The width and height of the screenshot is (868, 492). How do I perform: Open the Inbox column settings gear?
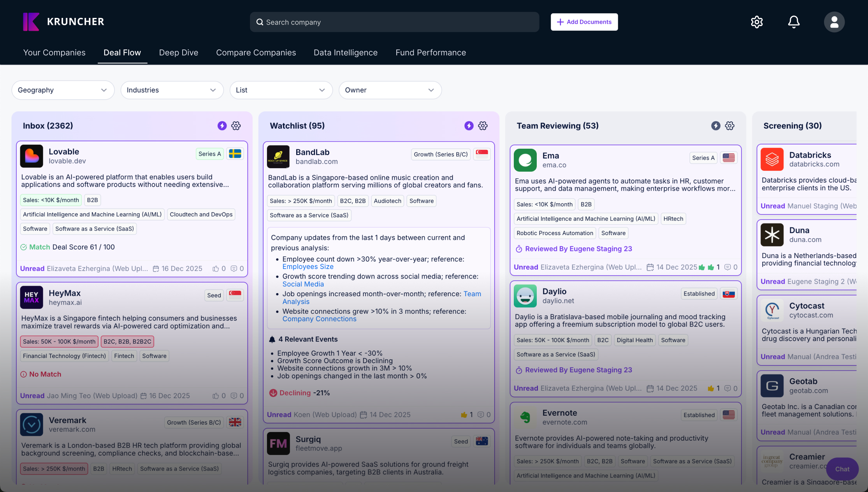point(236,126)
